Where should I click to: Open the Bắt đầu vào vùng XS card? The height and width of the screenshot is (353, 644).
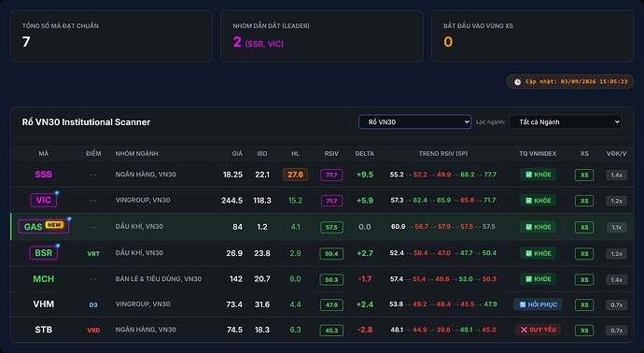click(x=532, y=36)
